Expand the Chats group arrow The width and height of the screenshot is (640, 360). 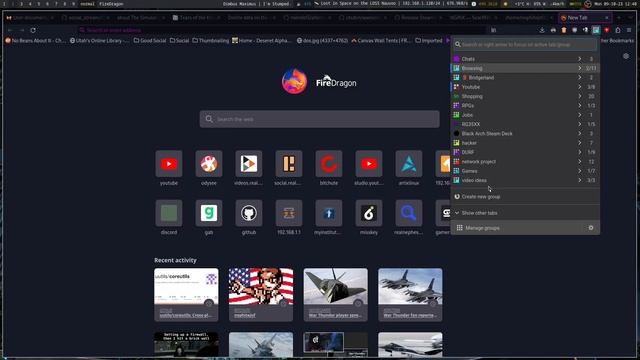click(x=580, y=59)
